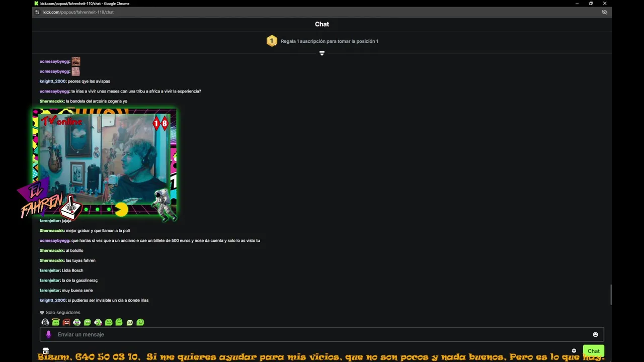Open ucmesaybyegg profile on africa message
This screenshot has height=362, width=644.
coord(55,92)
